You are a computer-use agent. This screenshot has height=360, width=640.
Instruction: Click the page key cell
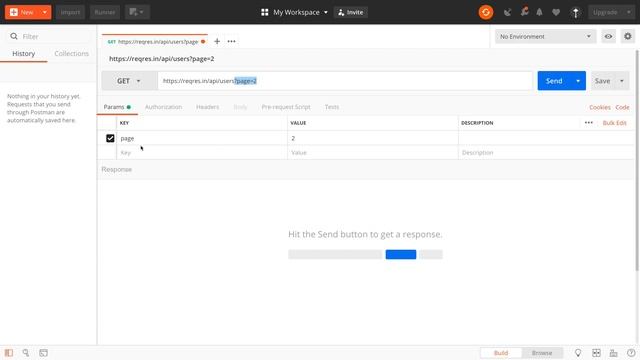point(202,138)
